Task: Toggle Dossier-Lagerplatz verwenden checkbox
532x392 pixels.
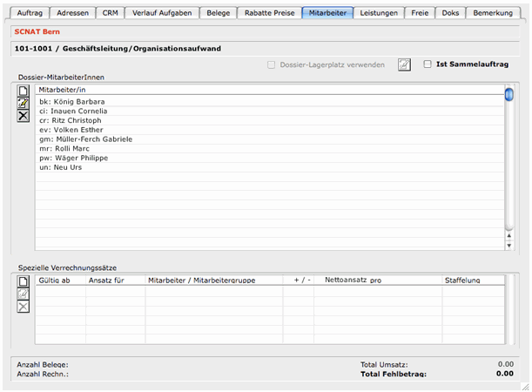Action: (273, 64)
